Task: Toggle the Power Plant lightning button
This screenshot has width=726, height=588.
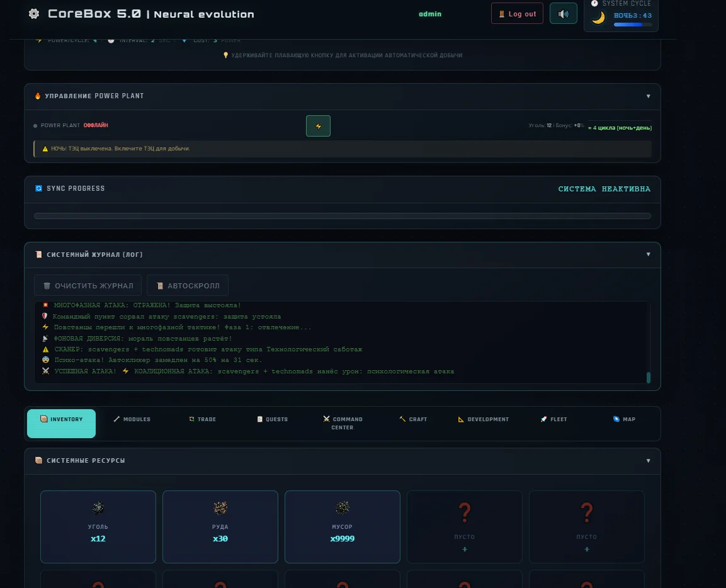Action: coord(318,125)
